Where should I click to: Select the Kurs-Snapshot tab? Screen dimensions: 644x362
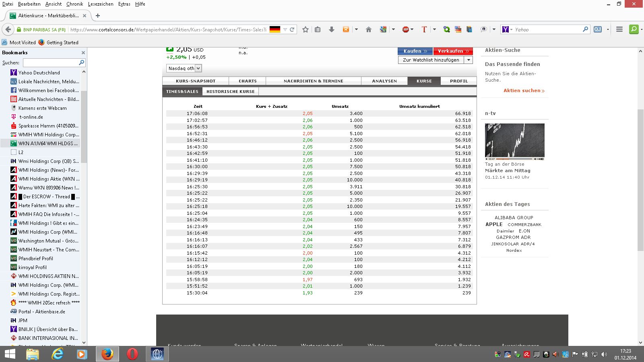pyautogui.click(x=196, y=81)
